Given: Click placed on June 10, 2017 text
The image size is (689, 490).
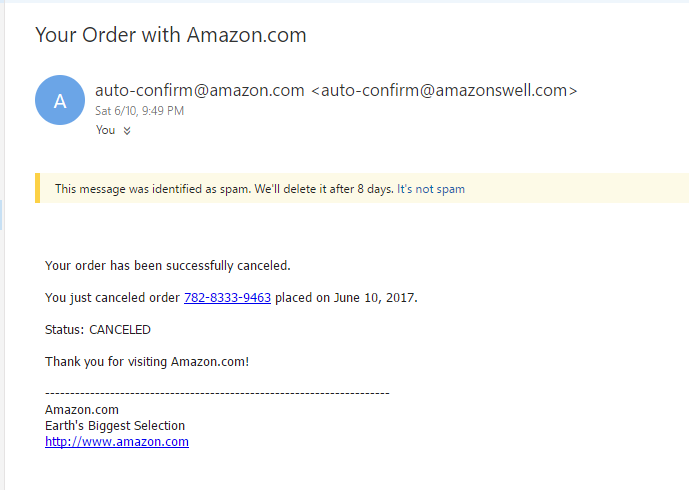Looking at the screenshot, I should click(x=346, y=297).
